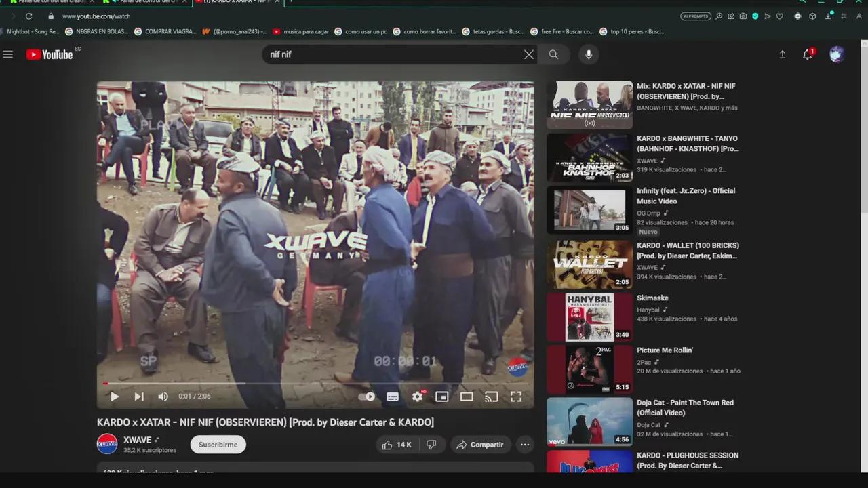The height and width of the screenshot is (488, 868).
Task: Toggle theater mode
Action: point(467,396)
